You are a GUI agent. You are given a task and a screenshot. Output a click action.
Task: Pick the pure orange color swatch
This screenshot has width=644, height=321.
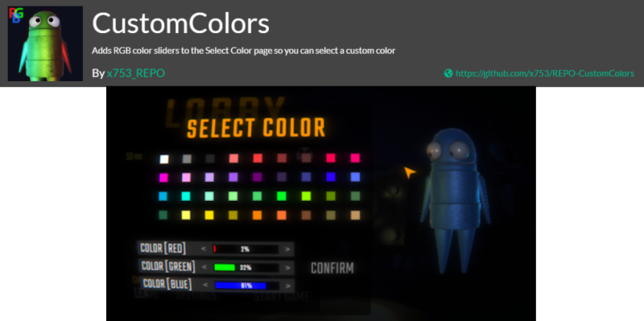pos(257,215)
